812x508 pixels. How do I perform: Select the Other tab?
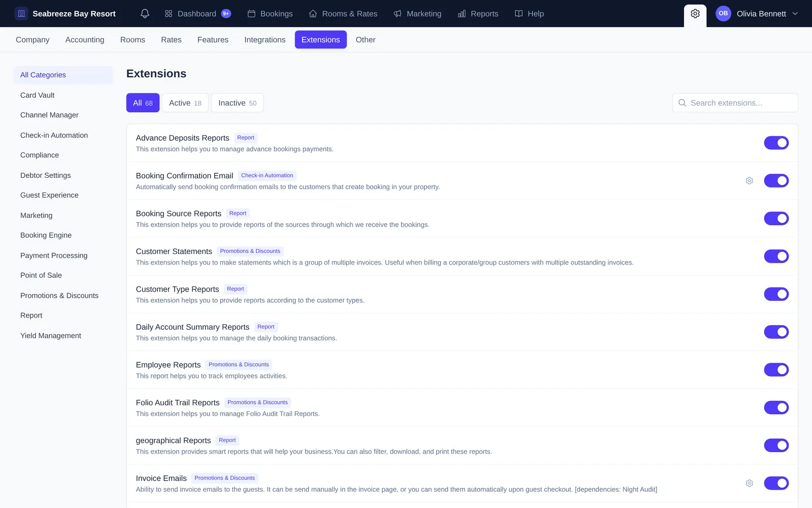pyautogui.click(x=365, y=40)
